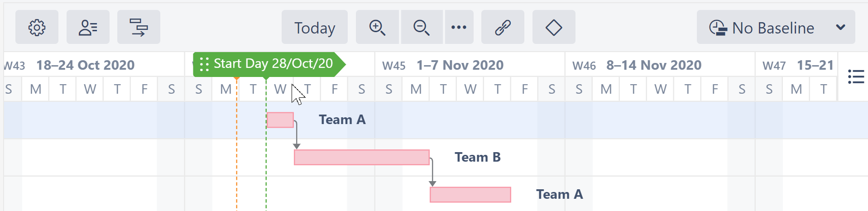
Task: Select the Team B task bar
Action: tap(362, 158)
